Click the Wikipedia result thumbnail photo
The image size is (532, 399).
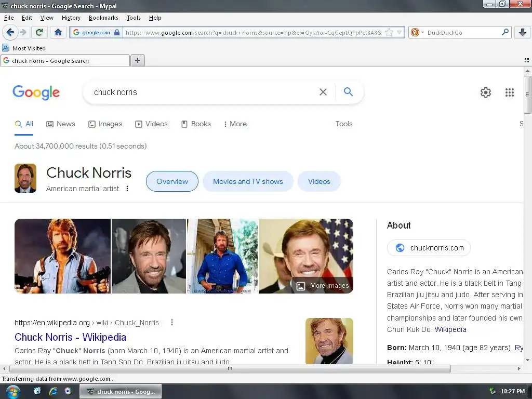click(x=329, y=341)
